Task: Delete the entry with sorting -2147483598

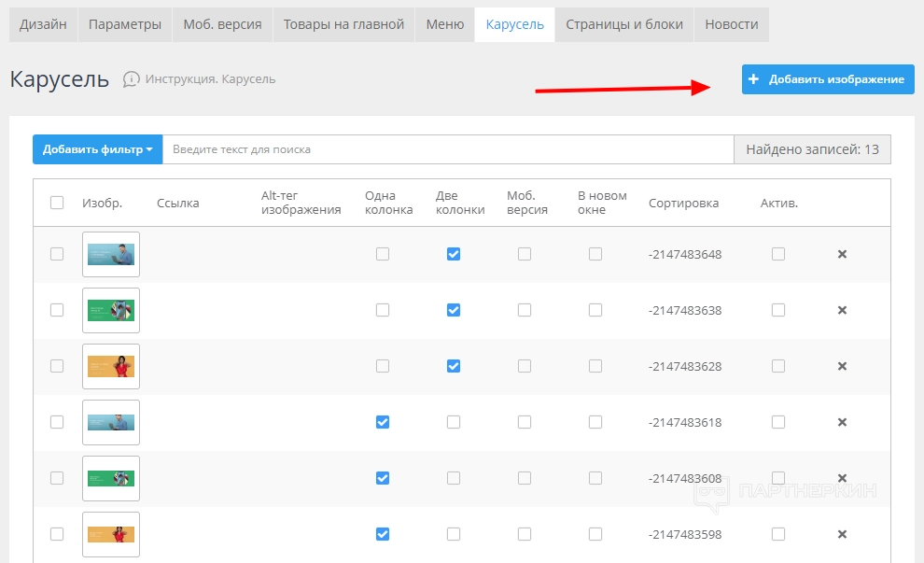Action: click(x=842, y=534)
